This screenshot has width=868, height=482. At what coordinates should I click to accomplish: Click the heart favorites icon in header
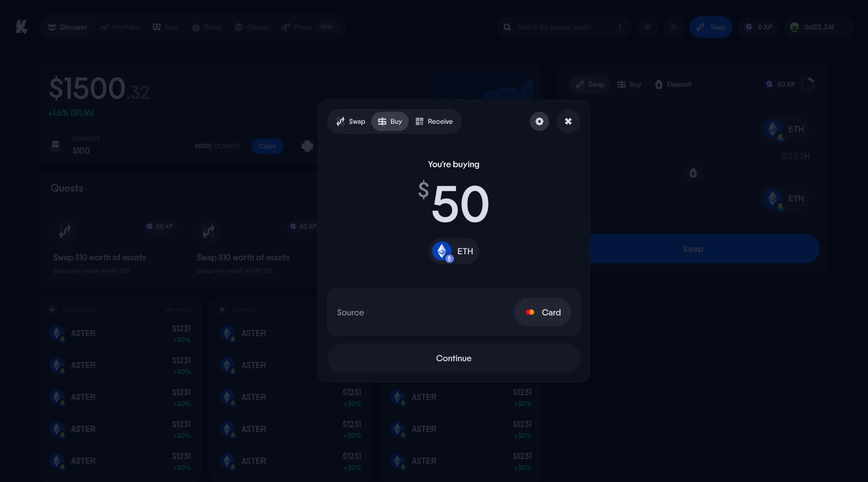[647, 27]
